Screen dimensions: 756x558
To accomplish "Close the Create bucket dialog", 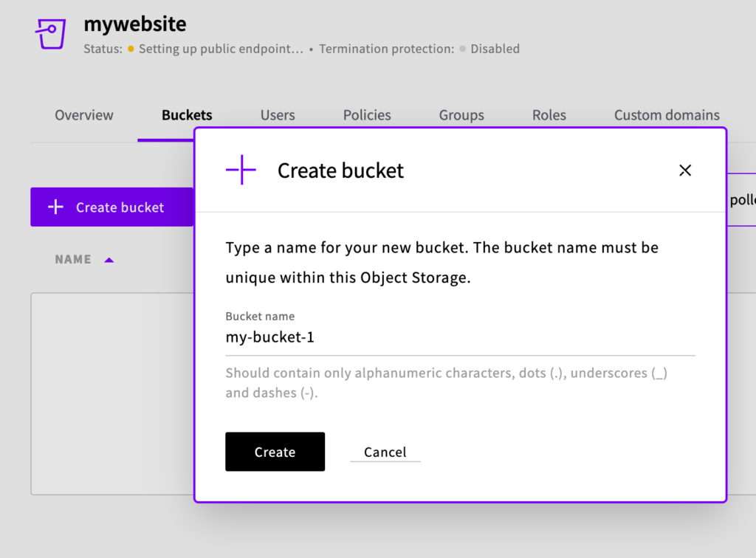I will tap(685, 170).
